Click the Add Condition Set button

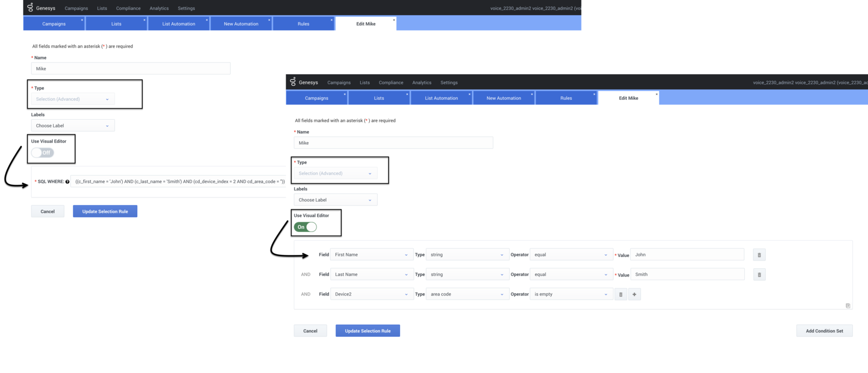click(x=824, y=331)
